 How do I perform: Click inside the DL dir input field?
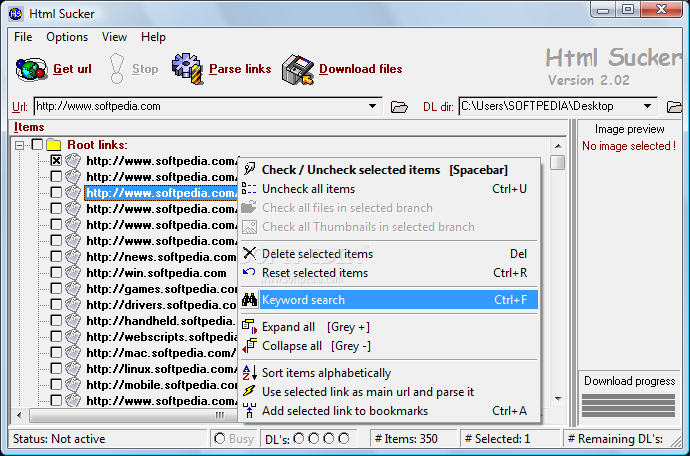tap(549, 106)
